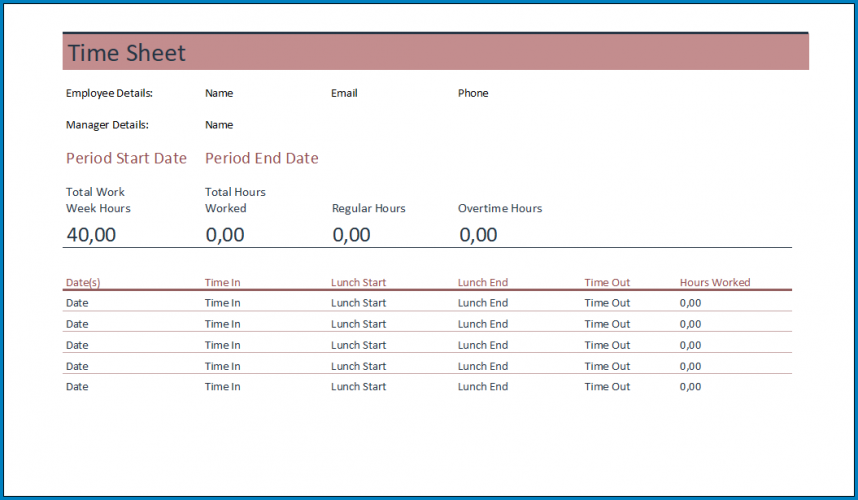Select the Date cell in last row
The image size is (858, 500).
(x=77, y=387)
